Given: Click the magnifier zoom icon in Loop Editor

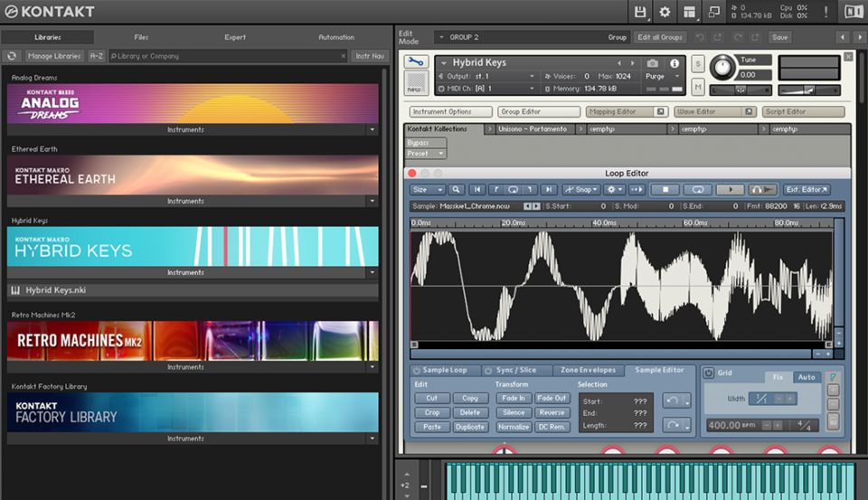Looking at the screenshot, I should click(456, 189).
